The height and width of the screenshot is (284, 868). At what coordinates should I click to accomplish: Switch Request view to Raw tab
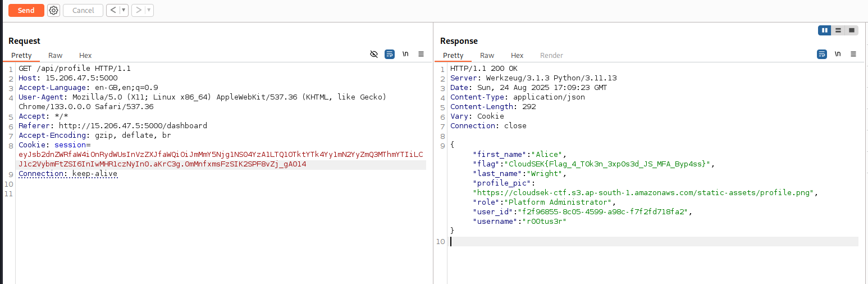(55, 55)
